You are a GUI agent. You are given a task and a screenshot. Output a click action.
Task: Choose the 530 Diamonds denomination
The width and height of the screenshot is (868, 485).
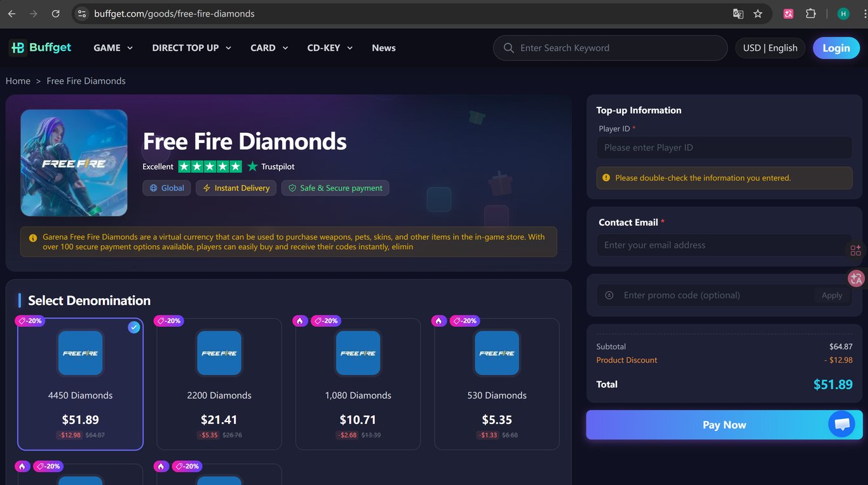pos(497,384)
